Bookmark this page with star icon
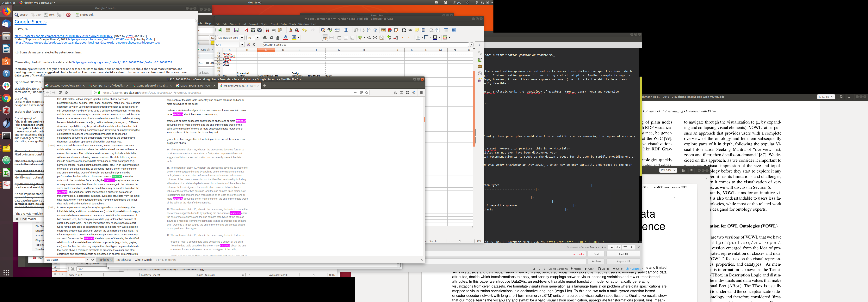This screenshot has height=302, width=868. point(367,93)
